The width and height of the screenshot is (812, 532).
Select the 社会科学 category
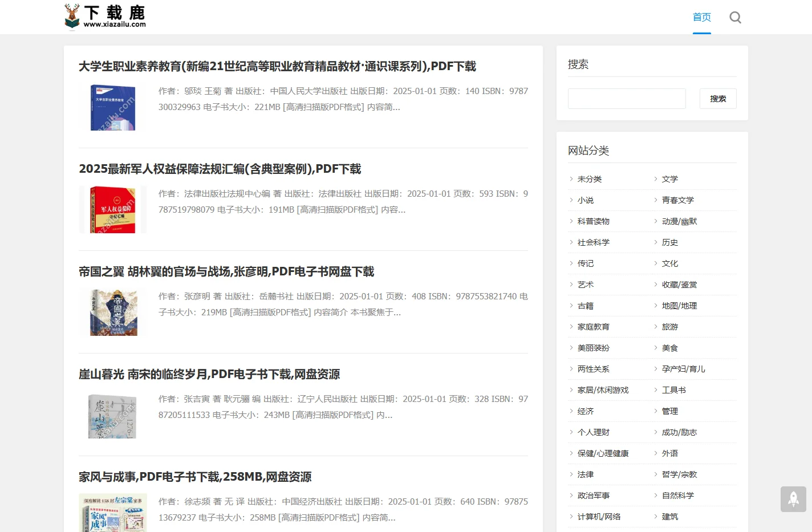click(x=594, y=242)
